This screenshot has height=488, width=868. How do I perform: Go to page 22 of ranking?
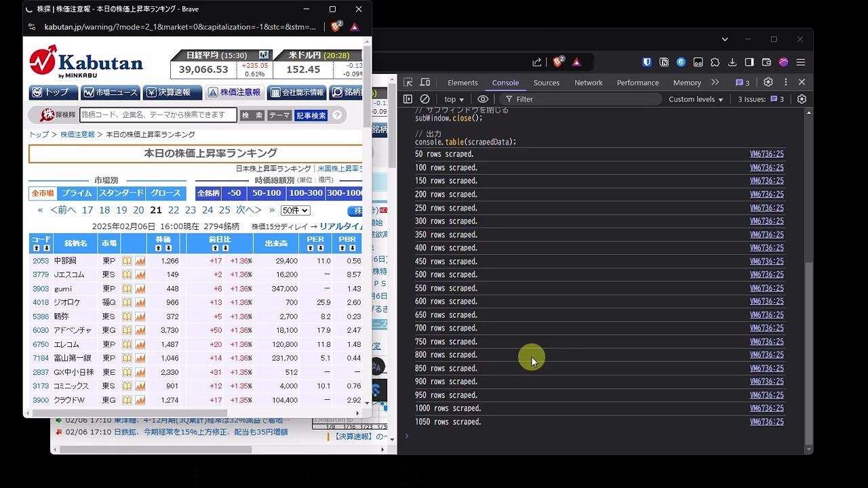(174, 210)
